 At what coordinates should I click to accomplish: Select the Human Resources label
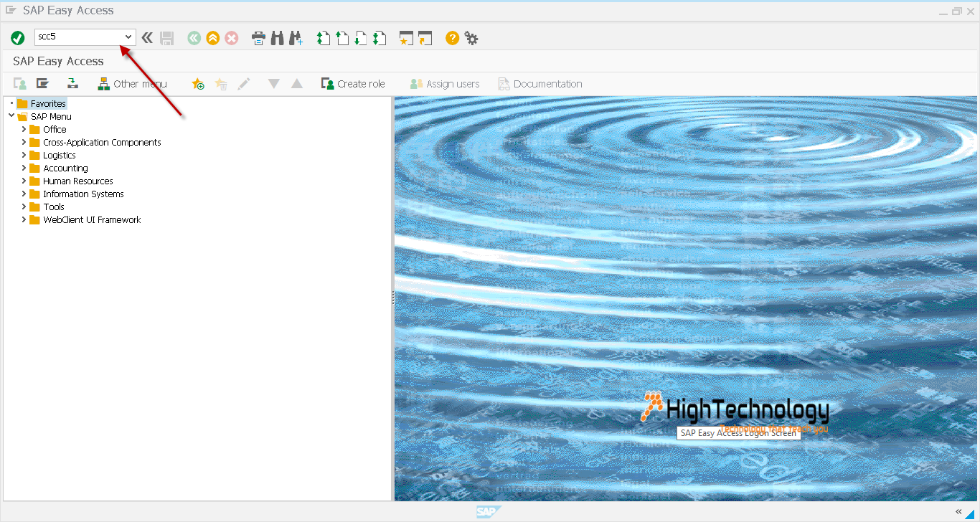(77, 181)
